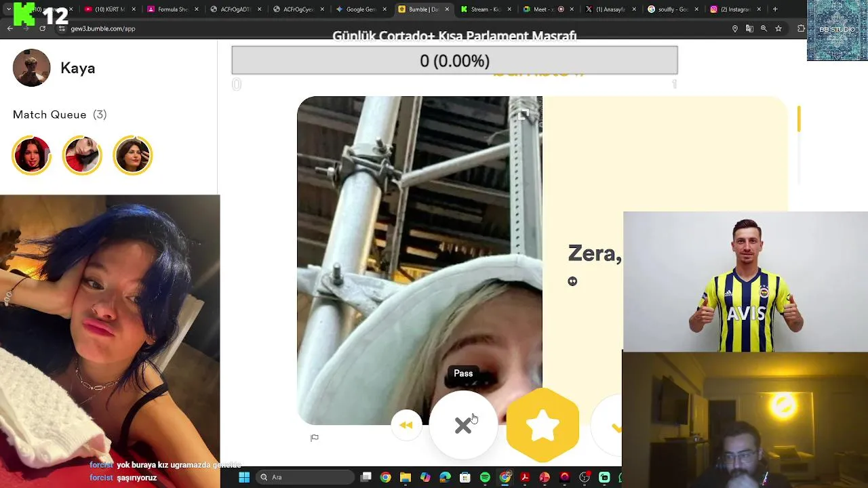Switch to the Google Gemini tab
The width and height of the screenshot is (868, 488).
pos(361,9)
